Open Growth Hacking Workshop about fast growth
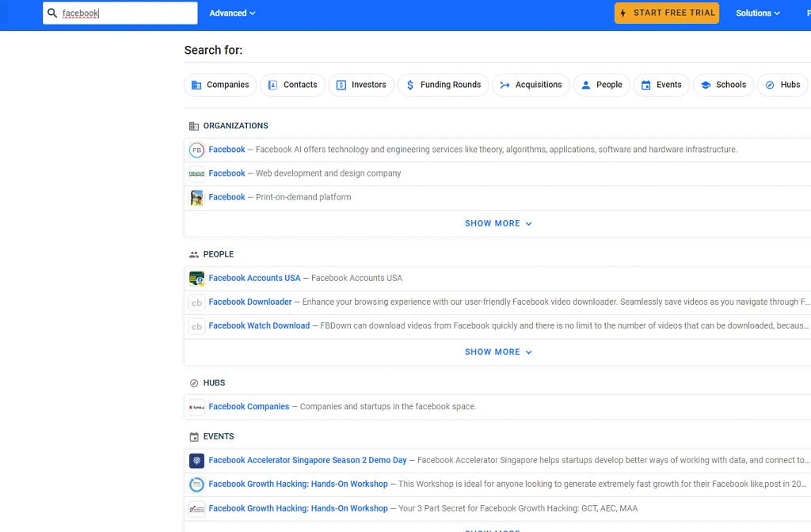This screenshot has height=532, width=811. (298, 484)
